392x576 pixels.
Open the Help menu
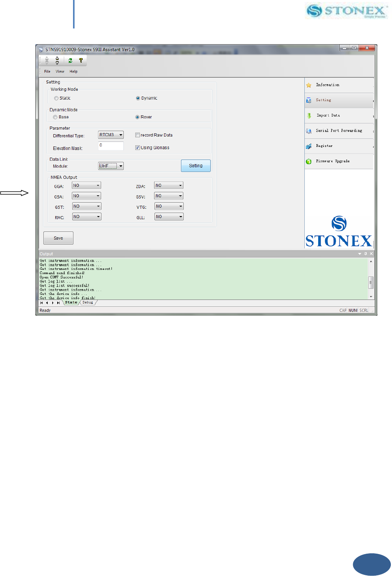tap(73, 72)
